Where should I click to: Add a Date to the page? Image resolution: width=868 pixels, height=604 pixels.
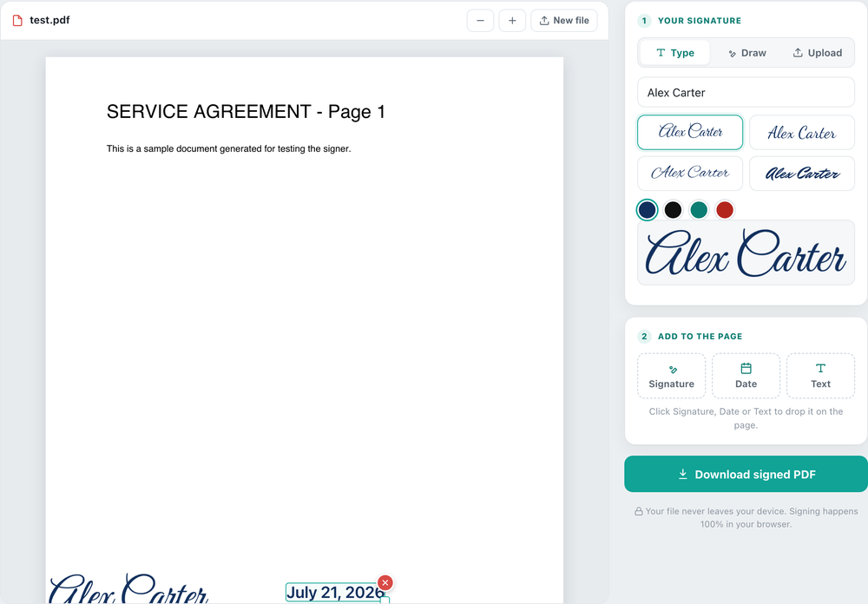coord(746,376)
